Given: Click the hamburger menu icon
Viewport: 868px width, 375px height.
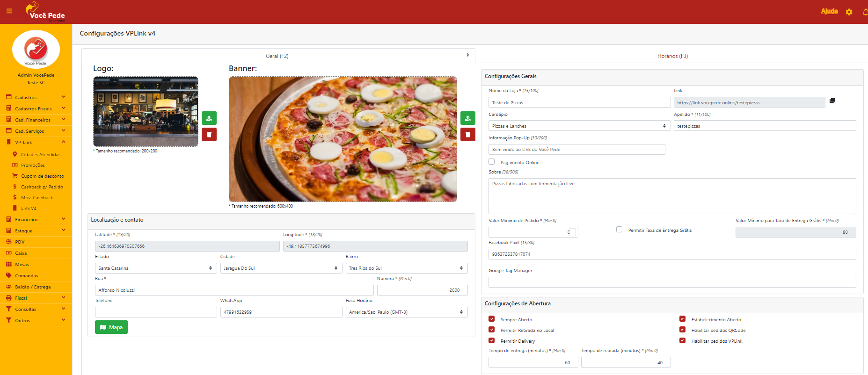Looking at the screenshot, I should pyautogui.click(x=9, y=11).
